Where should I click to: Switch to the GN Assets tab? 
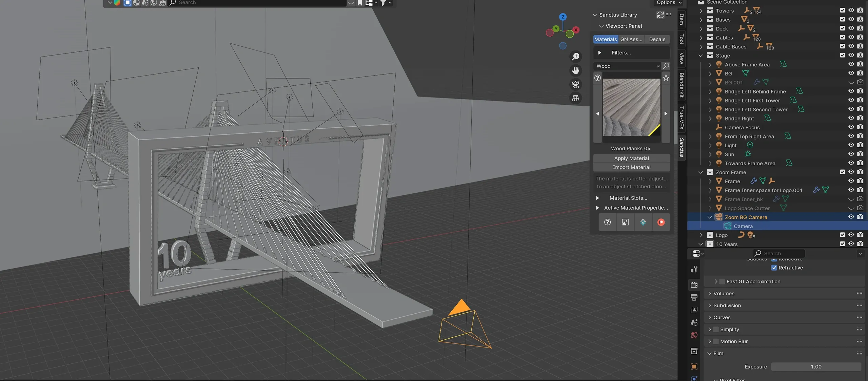coord(631,39)
